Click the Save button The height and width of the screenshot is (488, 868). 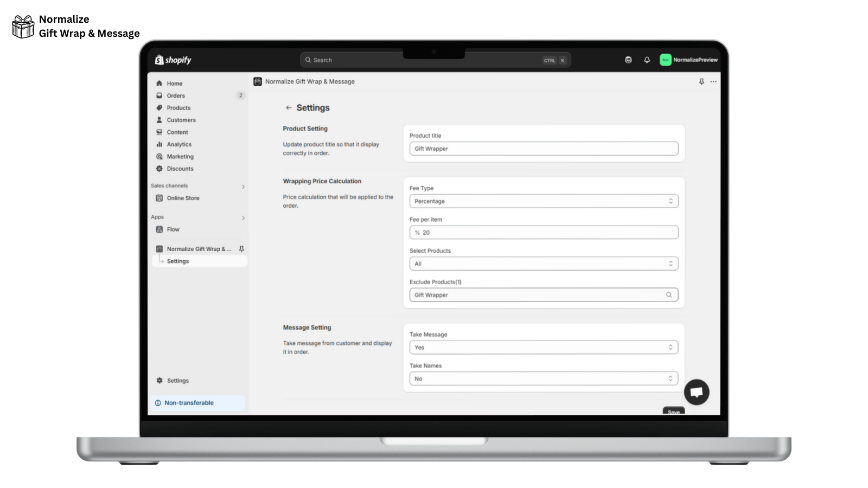tap(673, 411)
